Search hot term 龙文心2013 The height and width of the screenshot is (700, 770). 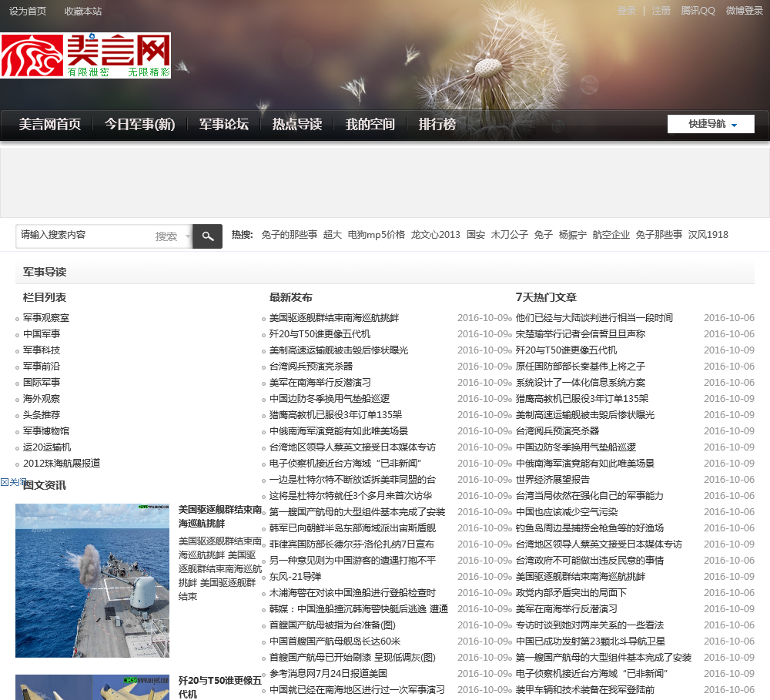point(436,235)
